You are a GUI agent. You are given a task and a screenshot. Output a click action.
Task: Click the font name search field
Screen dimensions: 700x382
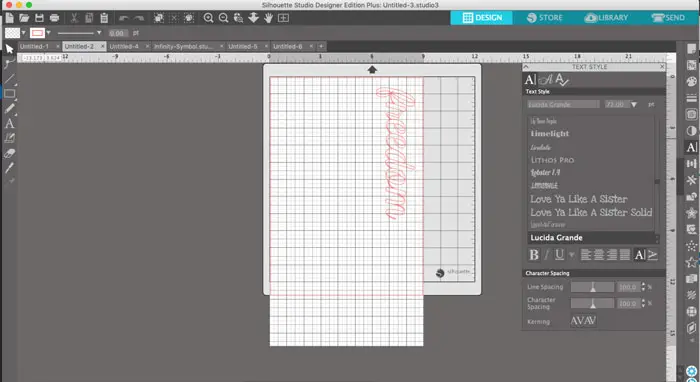point(563,104)
